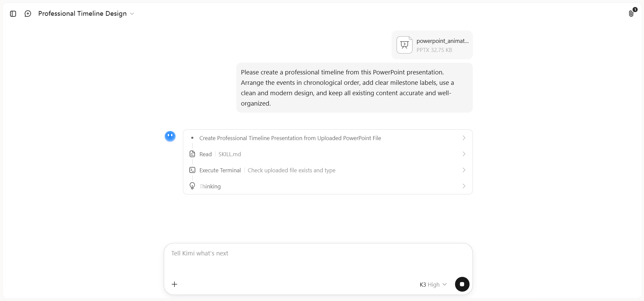Open the K3 High model selector

433,284
